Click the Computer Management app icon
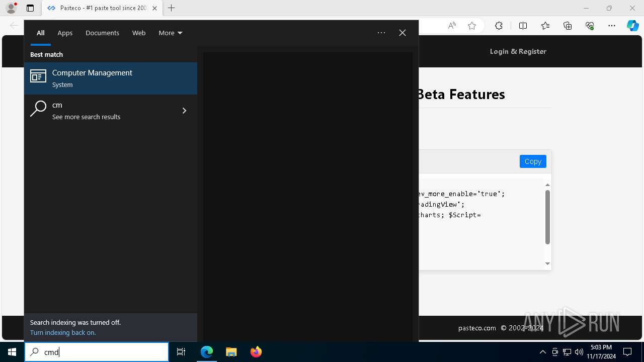The image size is (644, 362). [x=38, y=76]
